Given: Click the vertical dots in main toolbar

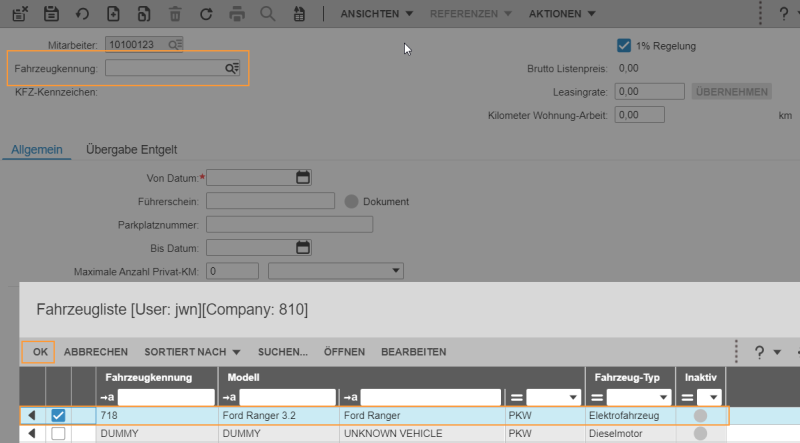Looking at the screenshot, I should [760, 13].
